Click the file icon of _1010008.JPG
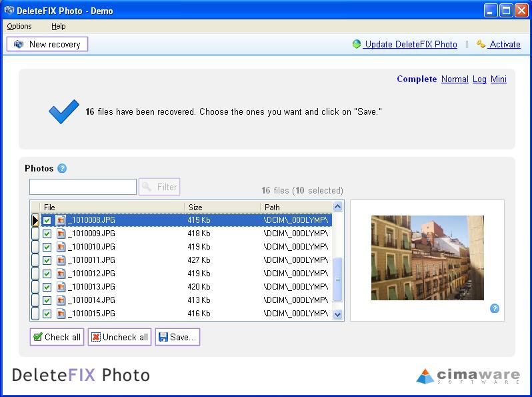This screenshot has height=397, width=532. click(x=61, y=220)
